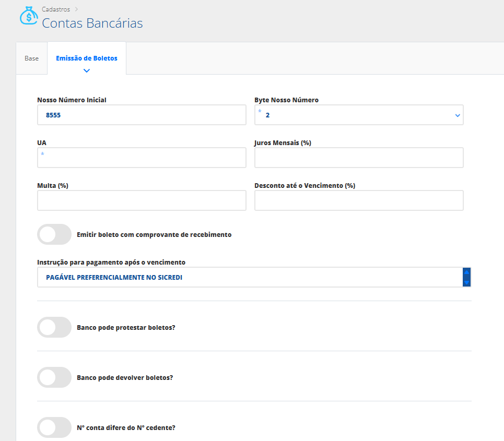
Task: Open the Byte Nosso Número dropdown
Action: click(358, 115)
